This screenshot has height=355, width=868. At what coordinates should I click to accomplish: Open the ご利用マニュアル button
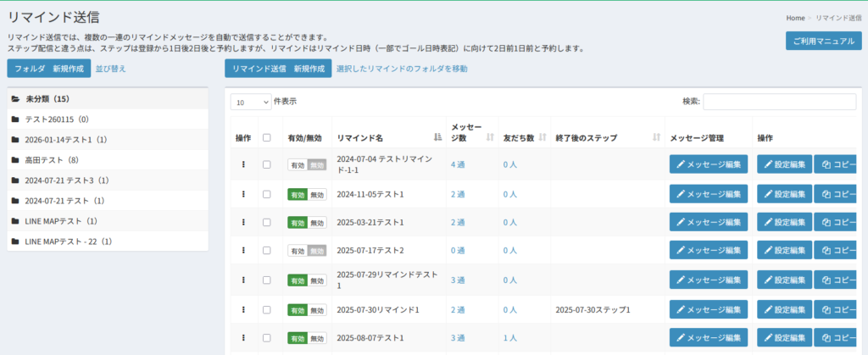tap(823, 41)
